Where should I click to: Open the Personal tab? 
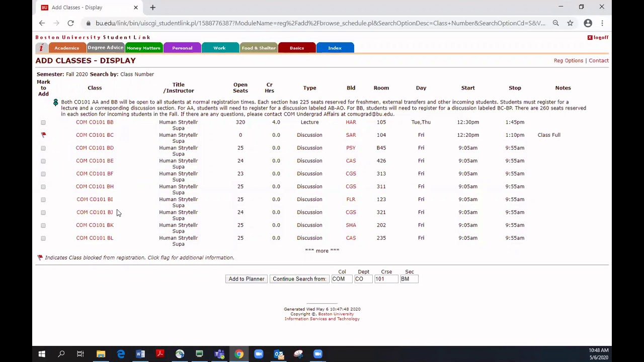coord(182,48)
